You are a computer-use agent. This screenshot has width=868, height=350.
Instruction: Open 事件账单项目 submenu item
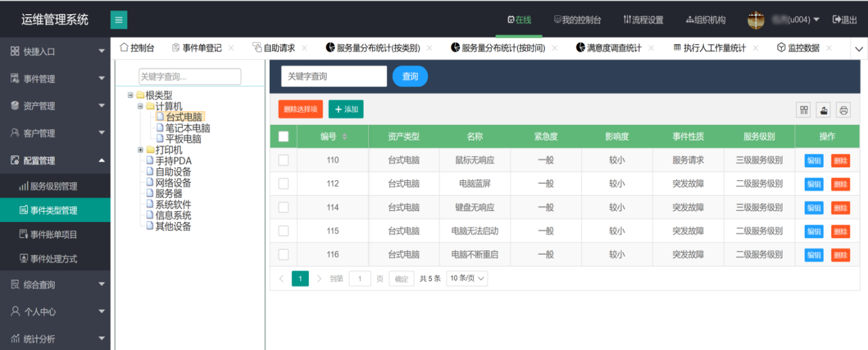(x=55, y=234)
